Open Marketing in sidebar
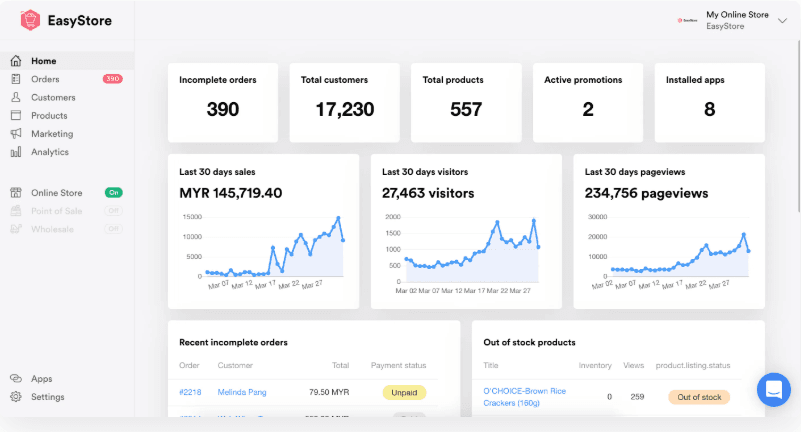Viewport: 801px width, 432px height. coord(67,134)
